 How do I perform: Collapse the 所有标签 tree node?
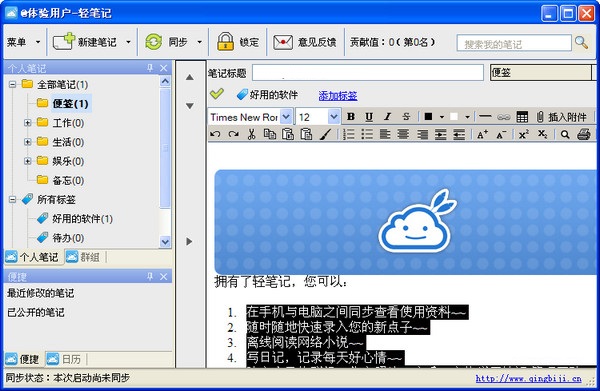[x=13, y=199]
